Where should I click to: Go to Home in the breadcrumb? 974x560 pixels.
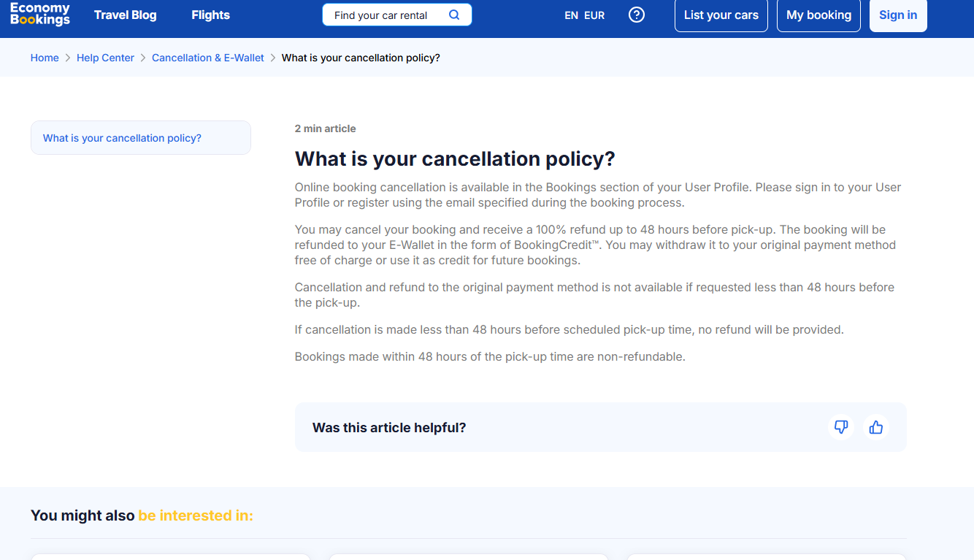point(45,58)
